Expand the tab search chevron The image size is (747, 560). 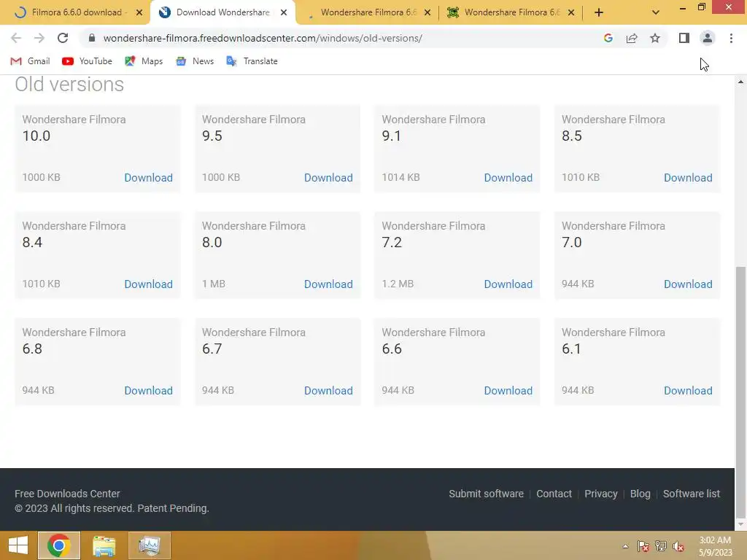pyautogui.click(x=656, y=12)
